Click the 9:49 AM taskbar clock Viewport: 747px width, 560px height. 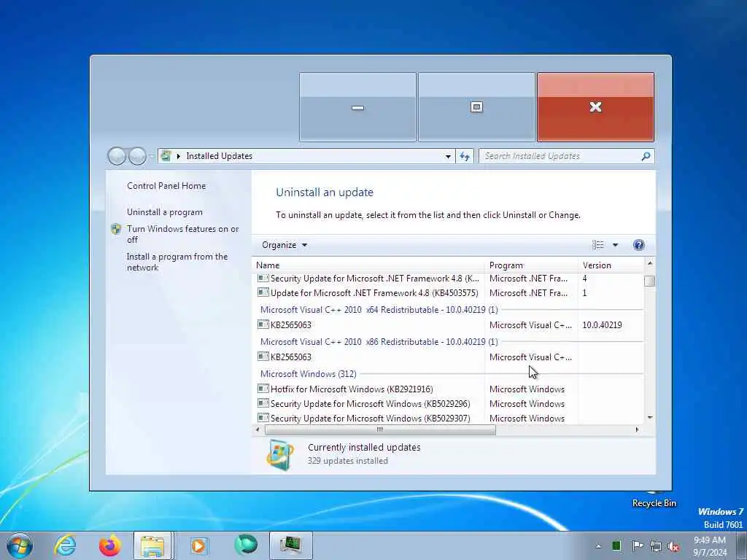pyautogui.click(x=710, y=546)
